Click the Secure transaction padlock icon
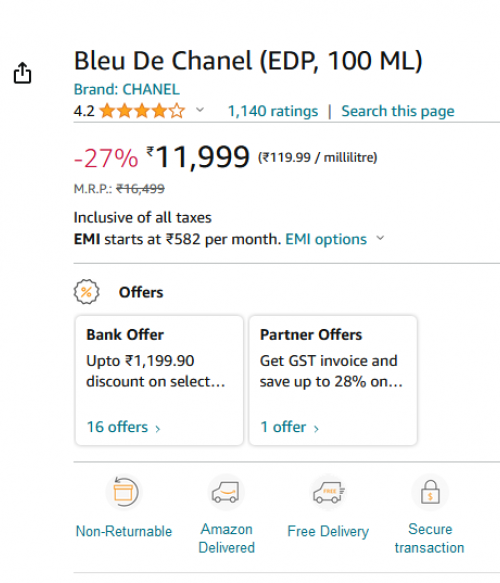 pyautogui.click(x=430, y=492)
